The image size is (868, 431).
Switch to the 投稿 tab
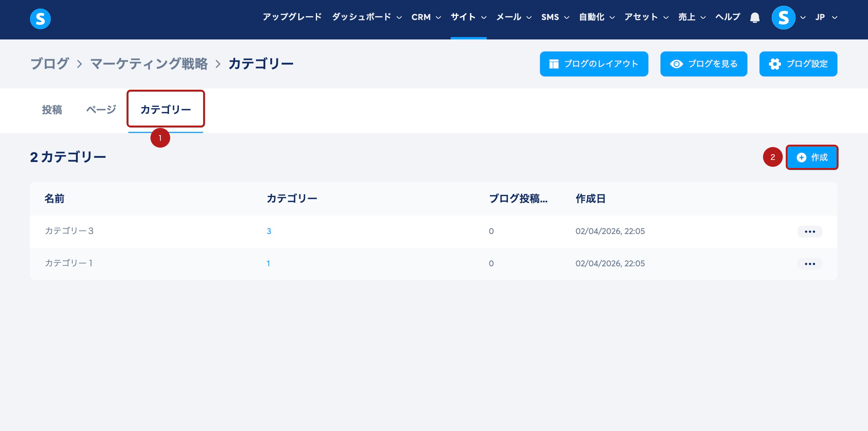[52, 110]
